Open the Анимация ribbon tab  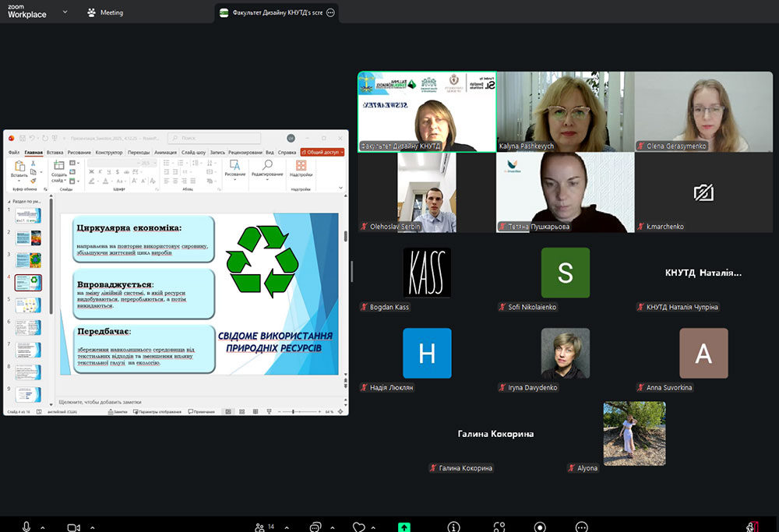point(165,153)
